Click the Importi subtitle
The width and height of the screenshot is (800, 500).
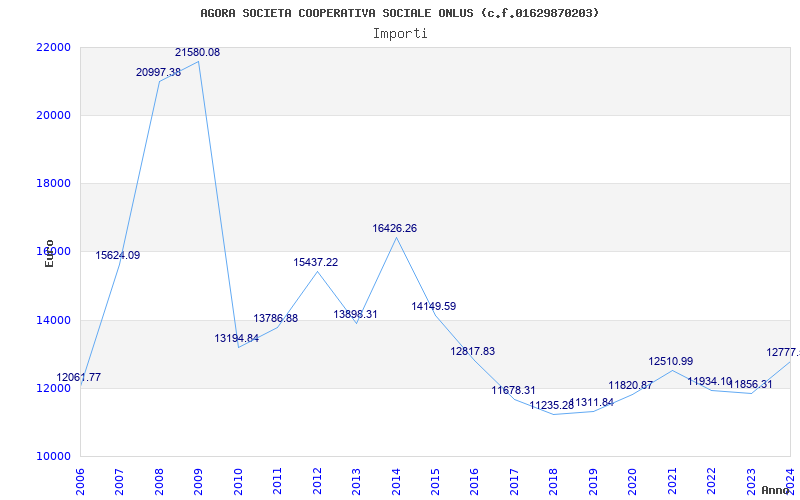coord(400,34)
